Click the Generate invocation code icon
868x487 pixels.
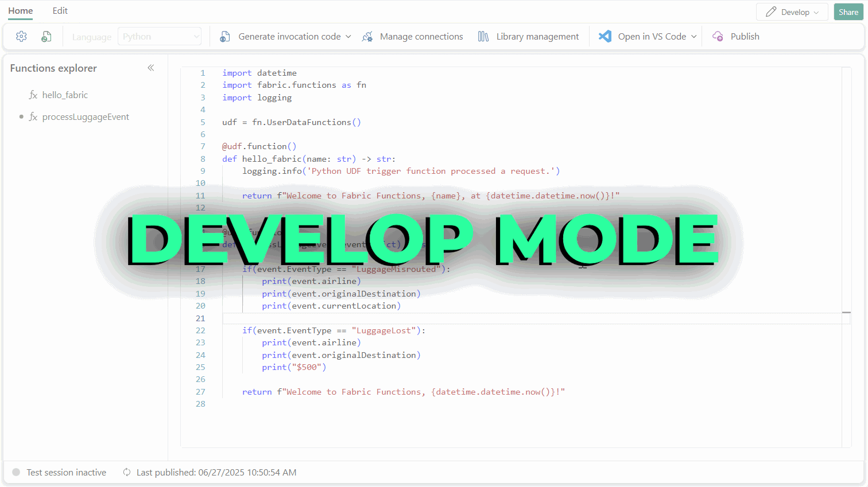pos(225,37)
